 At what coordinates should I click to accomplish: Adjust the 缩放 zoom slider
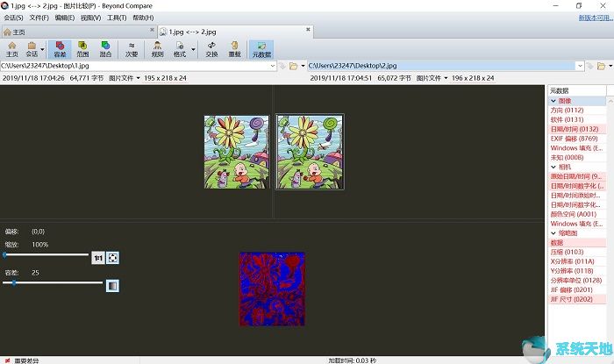pos(46,254)
